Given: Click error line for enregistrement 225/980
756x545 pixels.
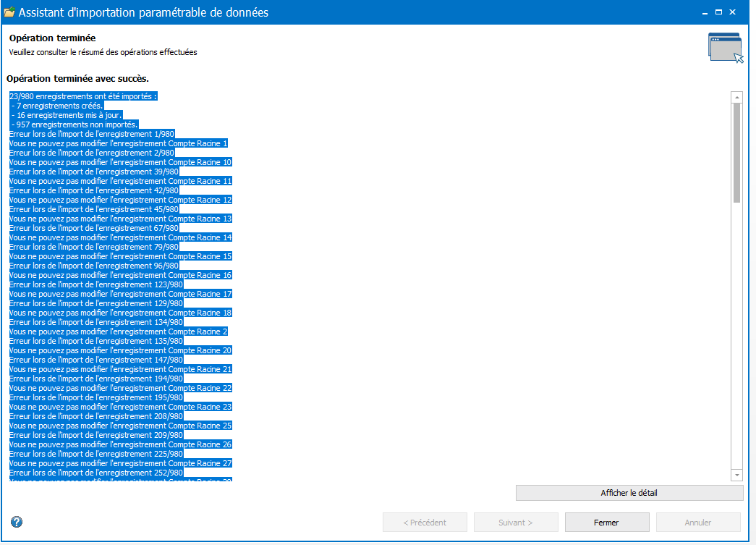Looking at the screenshot, I should pos(96,454).
